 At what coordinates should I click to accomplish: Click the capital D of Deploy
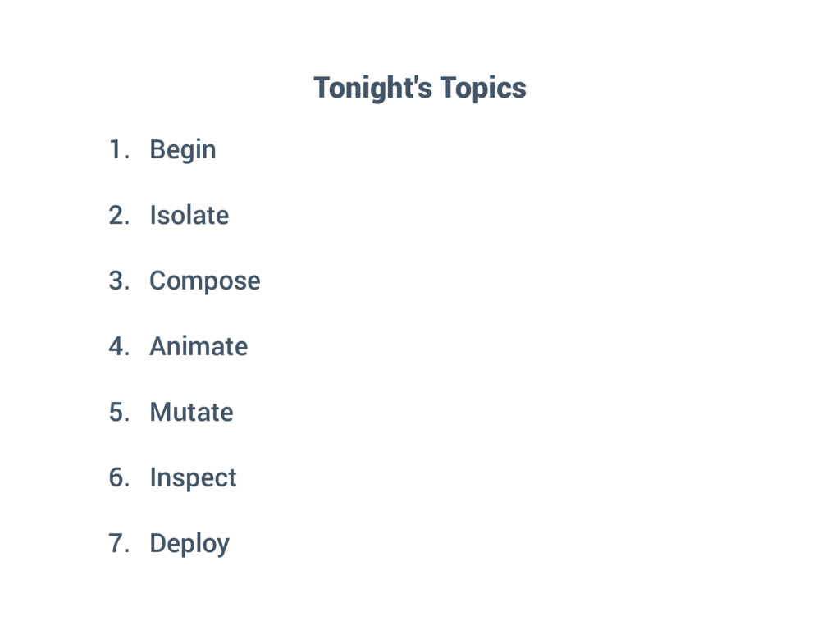(157, 543)
